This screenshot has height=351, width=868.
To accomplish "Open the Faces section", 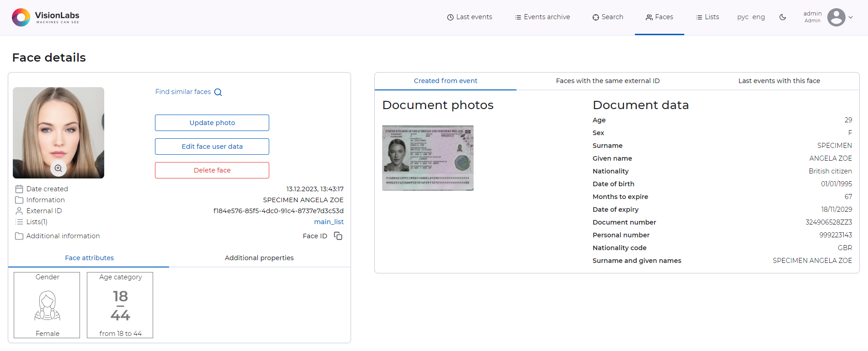I will pos(659,17).
